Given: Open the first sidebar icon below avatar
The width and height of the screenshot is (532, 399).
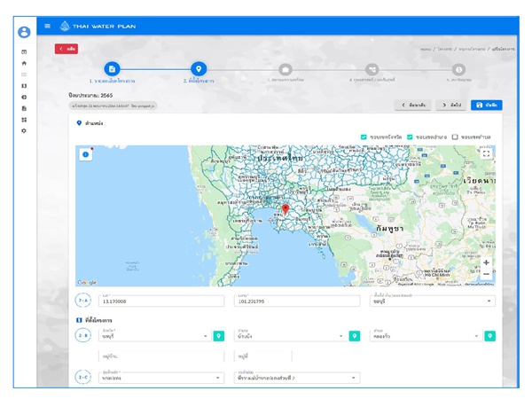Looking at the screenshot, I should (x=24, y=52).
